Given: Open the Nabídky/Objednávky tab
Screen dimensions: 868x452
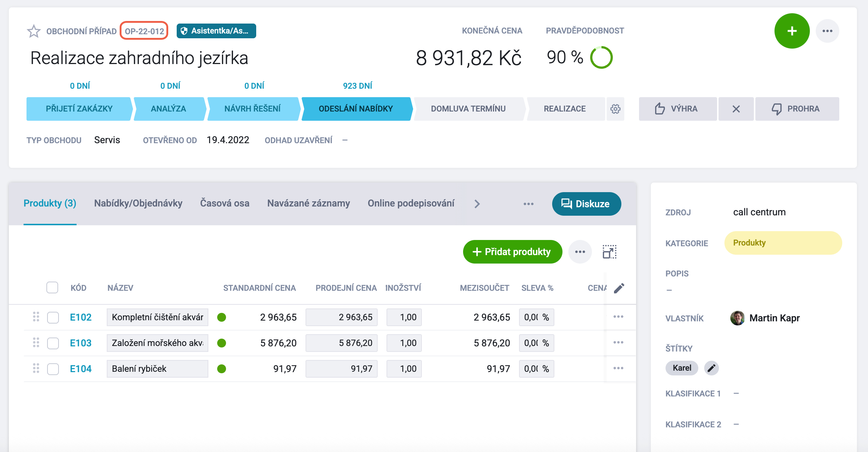Looking at the screenshot, I should point(138,203).
